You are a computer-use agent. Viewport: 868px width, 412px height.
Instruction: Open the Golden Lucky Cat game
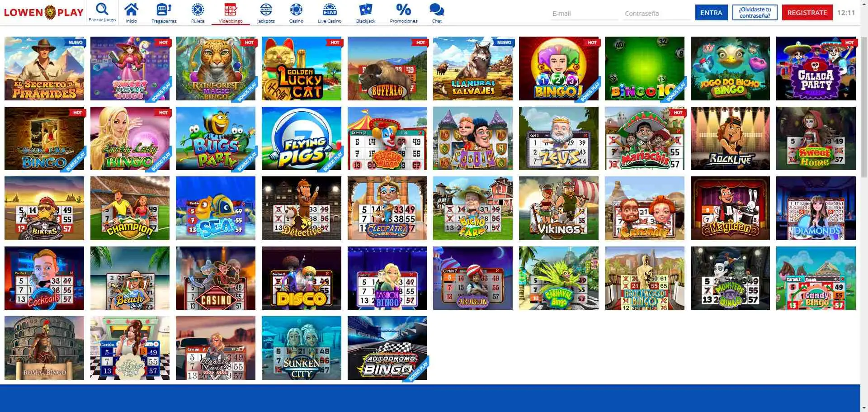click(x=301, y=68)
